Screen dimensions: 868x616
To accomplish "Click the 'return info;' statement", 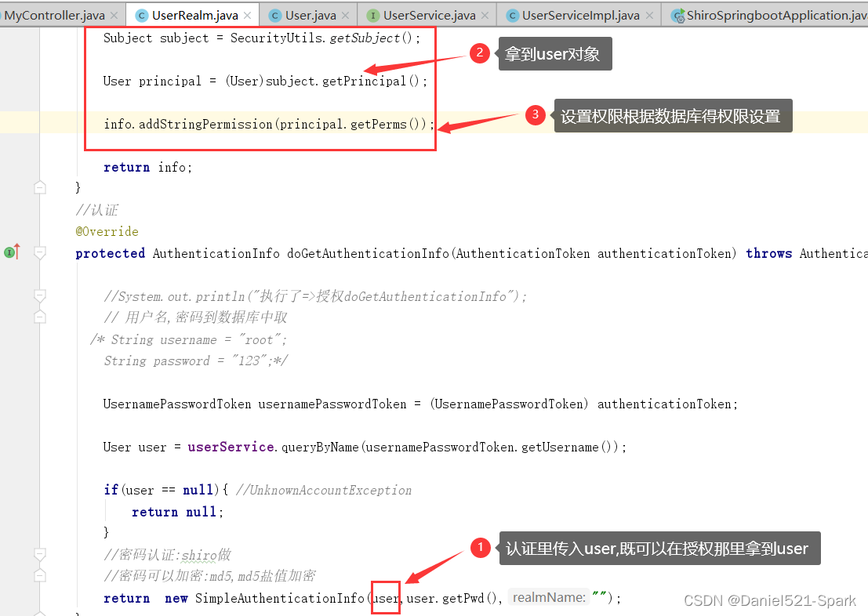I will click(x=148, y=167).
